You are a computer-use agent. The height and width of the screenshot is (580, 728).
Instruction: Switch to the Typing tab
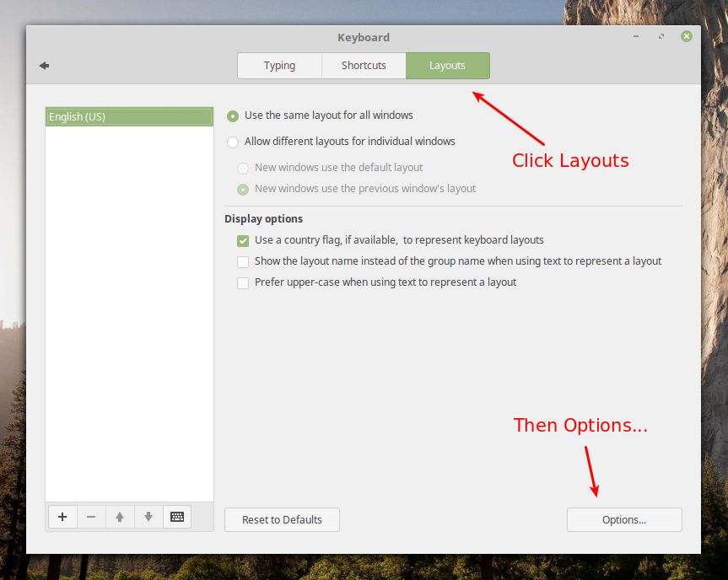[279, 66]
